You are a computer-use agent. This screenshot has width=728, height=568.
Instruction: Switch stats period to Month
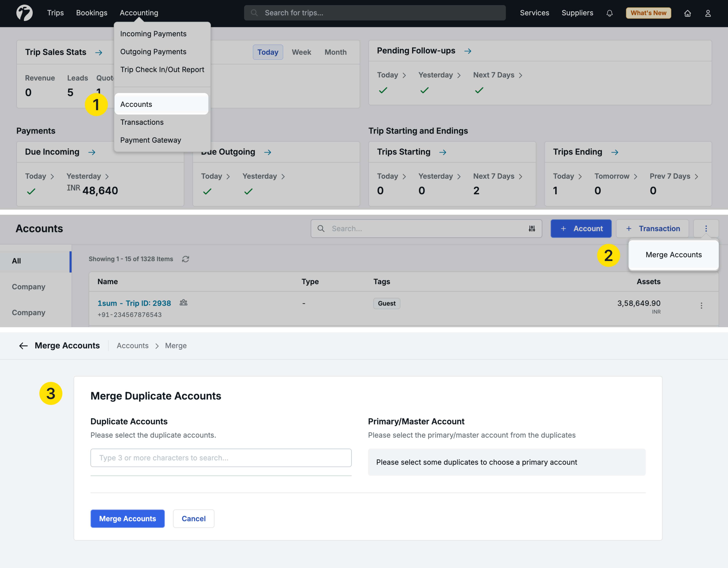(x=335, y=52)
